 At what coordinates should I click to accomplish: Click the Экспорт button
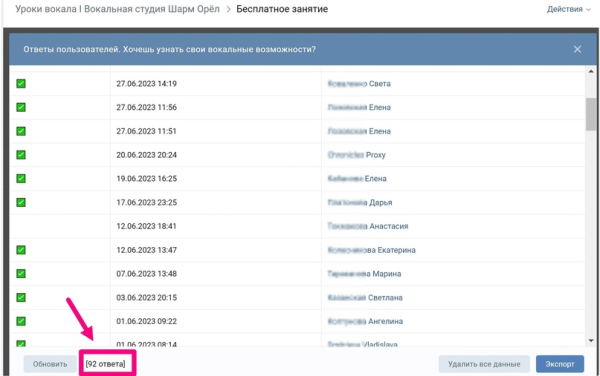click(560, 364)
